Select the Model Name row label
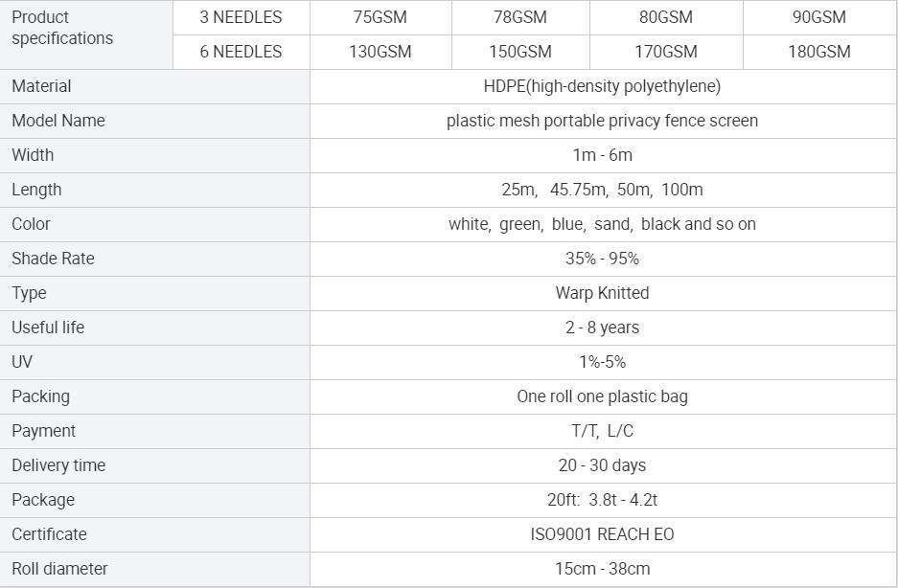 [x=58, y=121]
